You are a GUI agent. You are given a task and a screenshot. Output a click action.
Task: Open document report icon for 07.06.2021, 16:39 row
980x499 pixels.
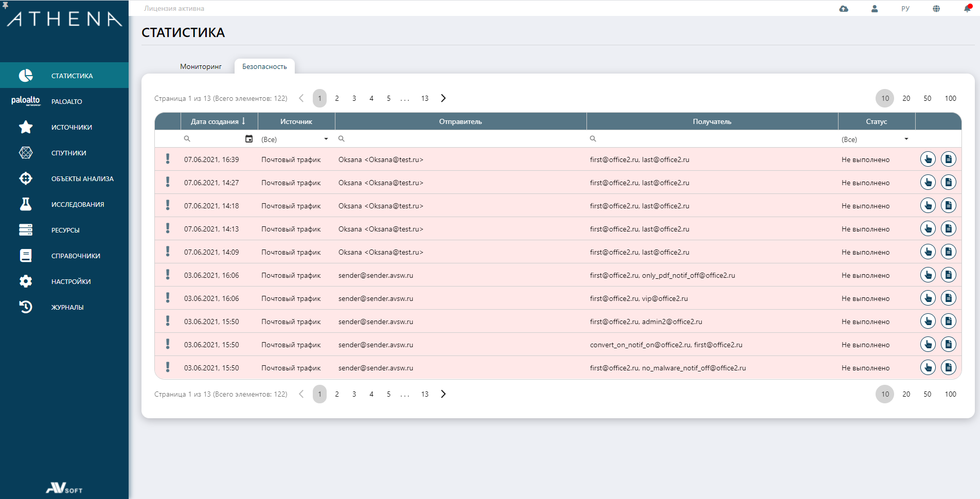pyautogui.click(x=949, y=159)
